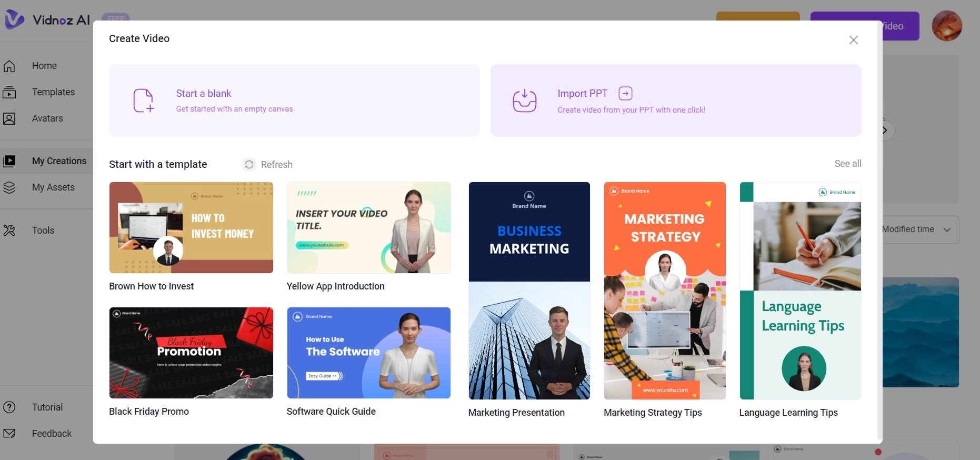Open the user profile avatar menu
The image size is (980, 460).
click(x=946, y=26)
